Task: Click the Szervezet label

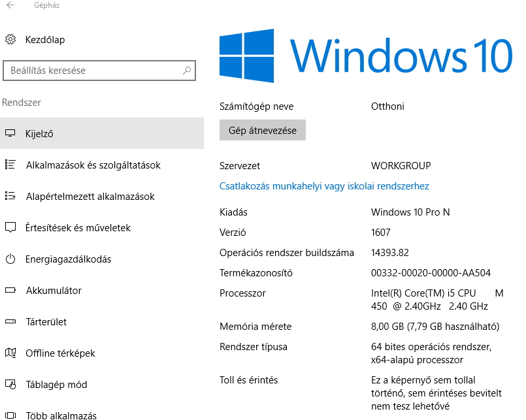Action: tap(240, 166)
